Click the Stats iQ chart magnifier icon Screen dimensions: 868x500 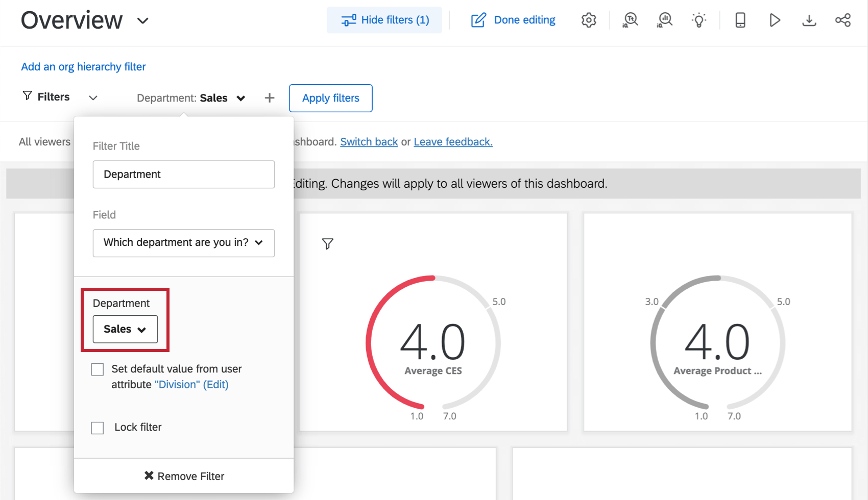[665, 20]
